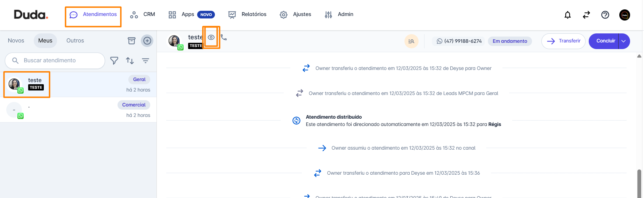Image resolution: width=644 pixels, height=198 pixels.
Task: Open the user profile avatar
Action: 625,15
